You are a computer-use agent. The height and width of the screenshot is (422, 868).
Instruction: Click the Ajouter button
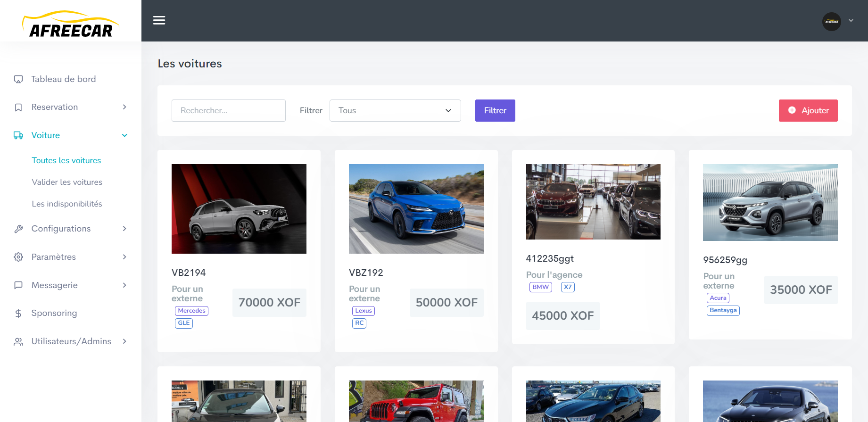[x=808, y=110]
